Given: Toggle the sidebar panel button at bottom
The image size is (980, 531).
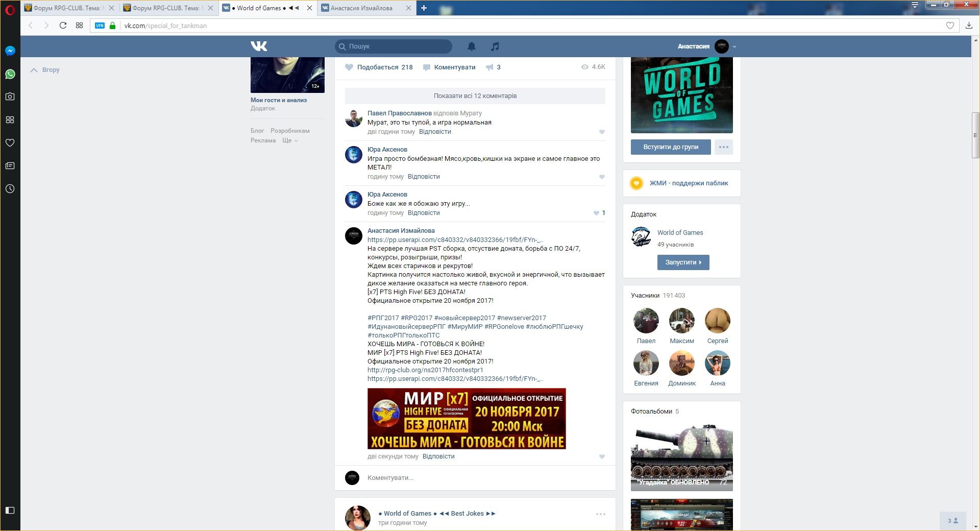Looking at the screenshot, I should click(x=10, y=510).
